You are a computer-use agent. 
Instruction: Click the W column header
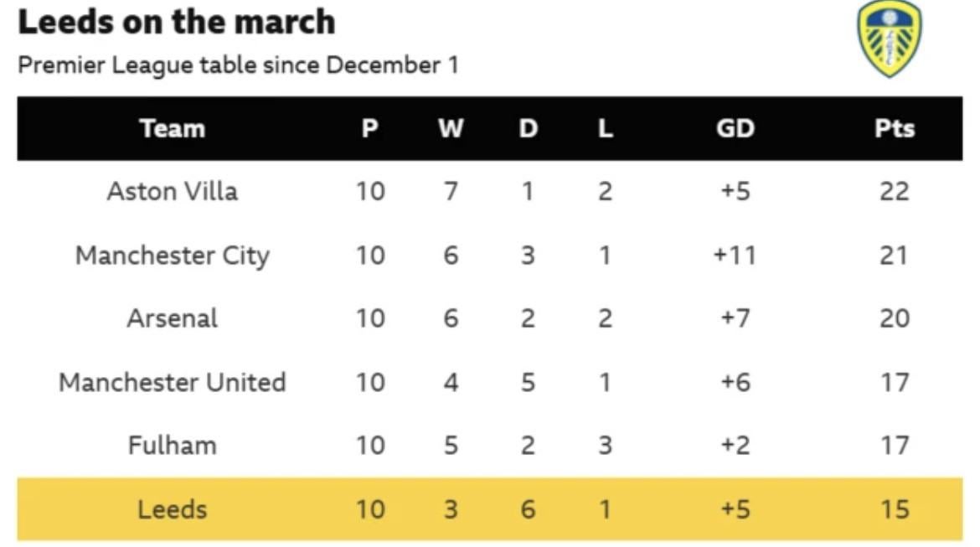(451, 128)
